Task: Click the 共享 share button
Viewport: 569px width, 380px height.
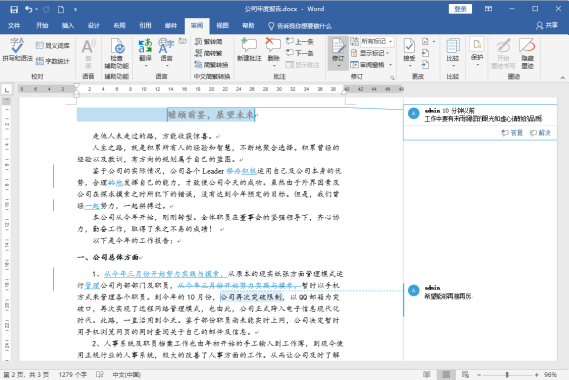Action: tap(547, 25)
